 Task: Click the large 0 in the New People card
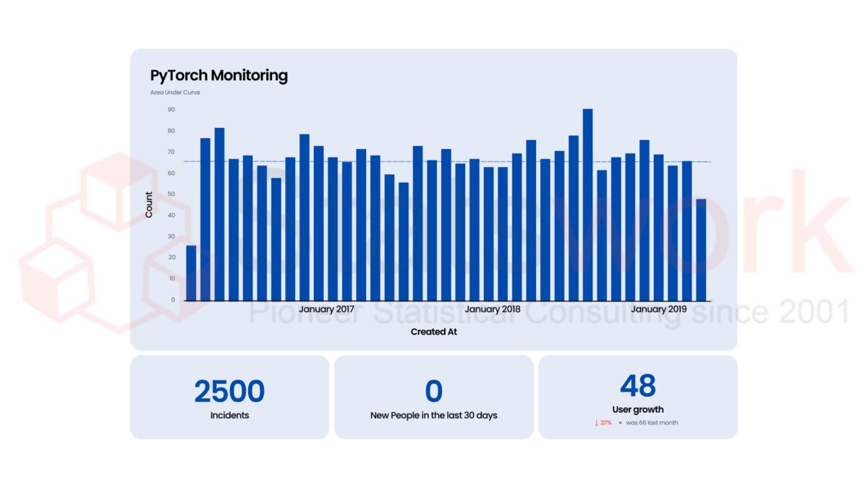433,391
